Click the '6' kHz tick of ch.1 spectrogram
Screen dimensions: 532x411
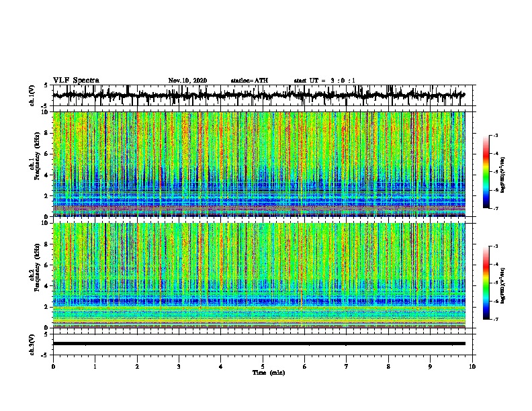coord(46,154)
